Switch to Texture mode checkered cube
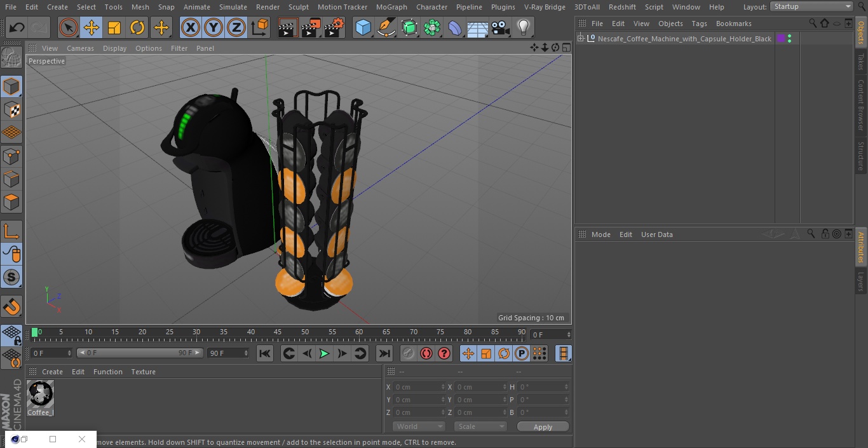The image size is (868, 448). (11, 109)
